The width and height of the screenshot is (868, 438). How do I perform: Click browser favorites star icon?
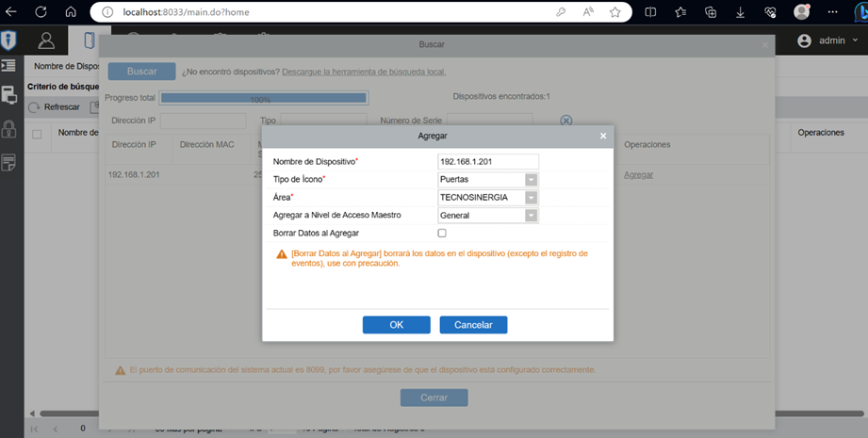[615, 12]
